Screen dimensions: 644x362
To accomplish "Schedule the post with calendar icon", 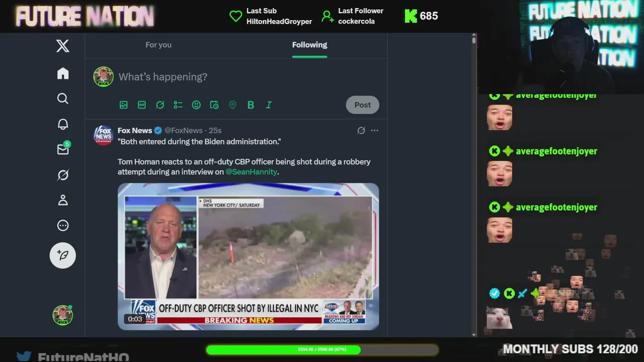I will [214, 105].
